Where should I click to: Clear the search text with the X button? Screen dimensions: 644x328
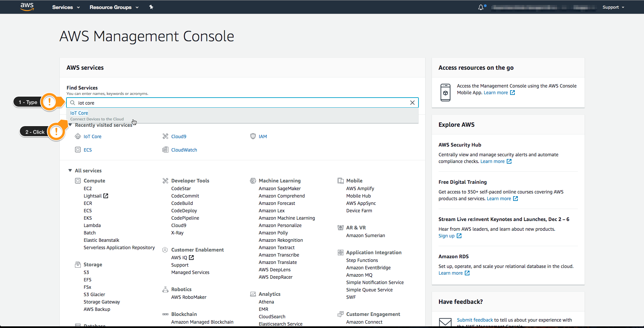412,103
